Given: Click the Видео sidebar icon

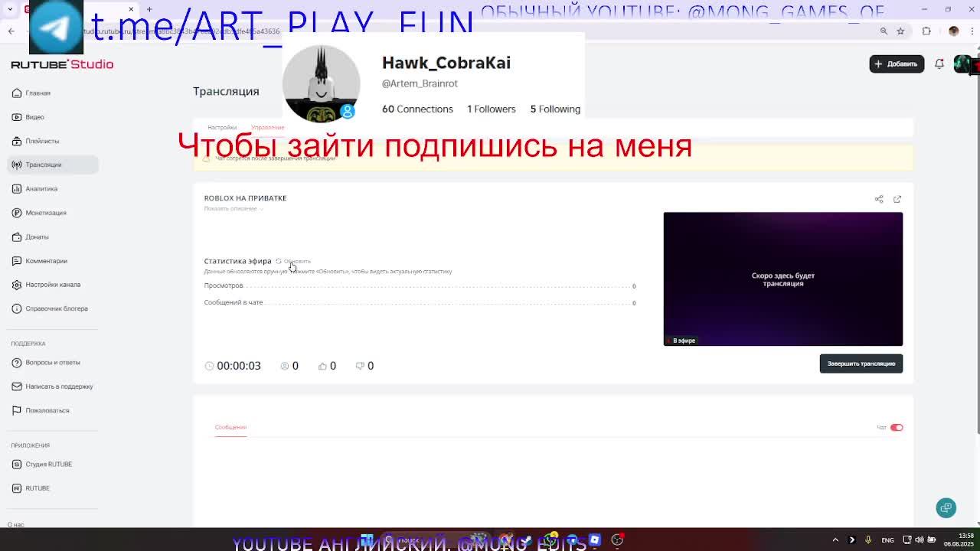Looking at the screenshot, I should [17, 117].
